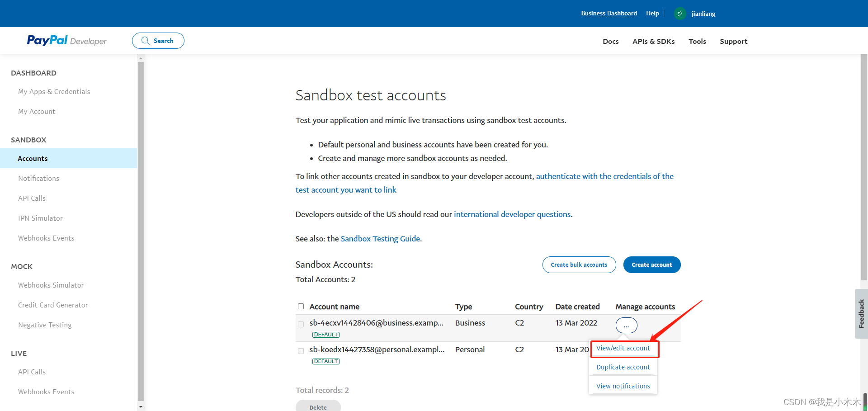Open the ellipsis menu for the business account
Viewport: 868px width, 411px height.
click(626, 325)
